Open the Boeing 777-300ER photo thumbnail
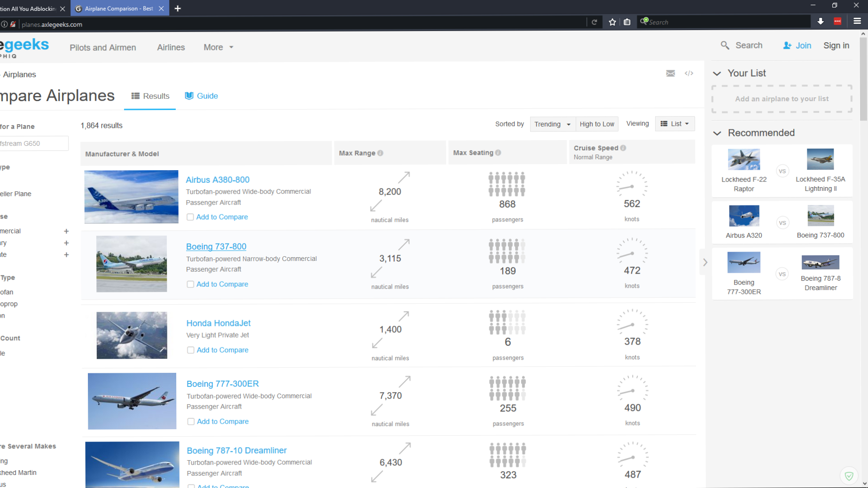Image resolution: width=868 pixels, height=488 pixels. point(132,401)
